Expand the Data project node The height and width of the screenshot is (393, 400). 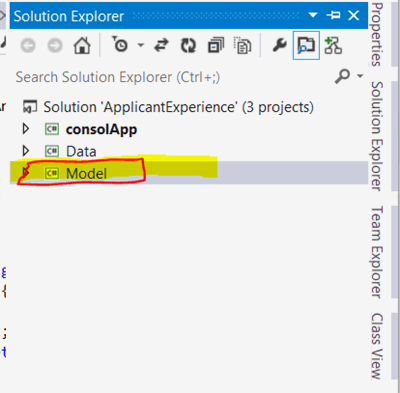26,151
